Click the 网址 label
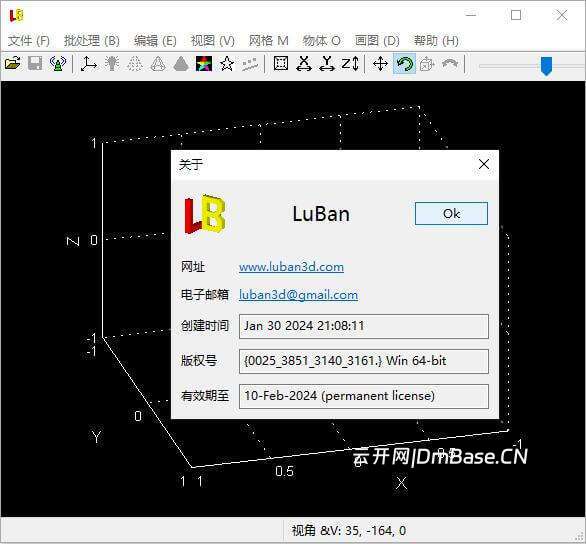Image resolution: width=586 pixels, height=544 pixels. (192, 267)
